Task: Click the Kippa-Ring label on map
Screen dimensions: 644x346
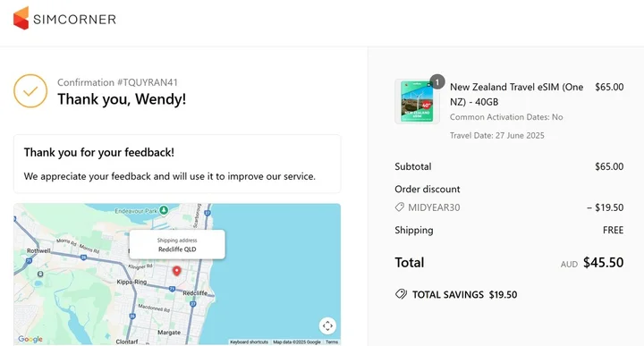Action: (x=131, y=282)
